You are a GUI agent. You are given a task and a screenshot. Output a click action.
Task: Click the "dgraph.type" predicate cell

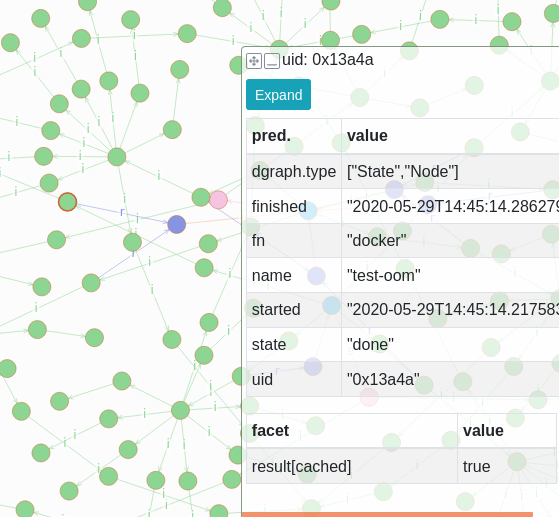294,172
